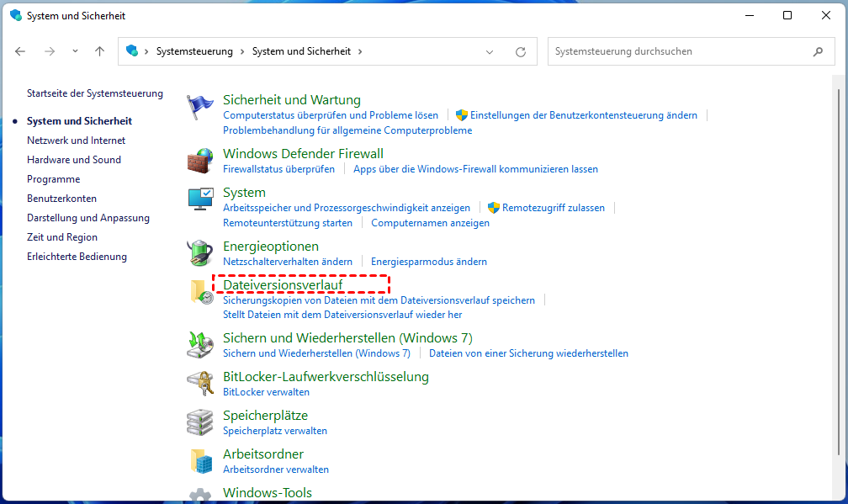Click Sicherungskopien von Dateien mit dem Dateiversionsverlauf speichern
The height and width of the screenshot is (504, 848).
[379, 300]
